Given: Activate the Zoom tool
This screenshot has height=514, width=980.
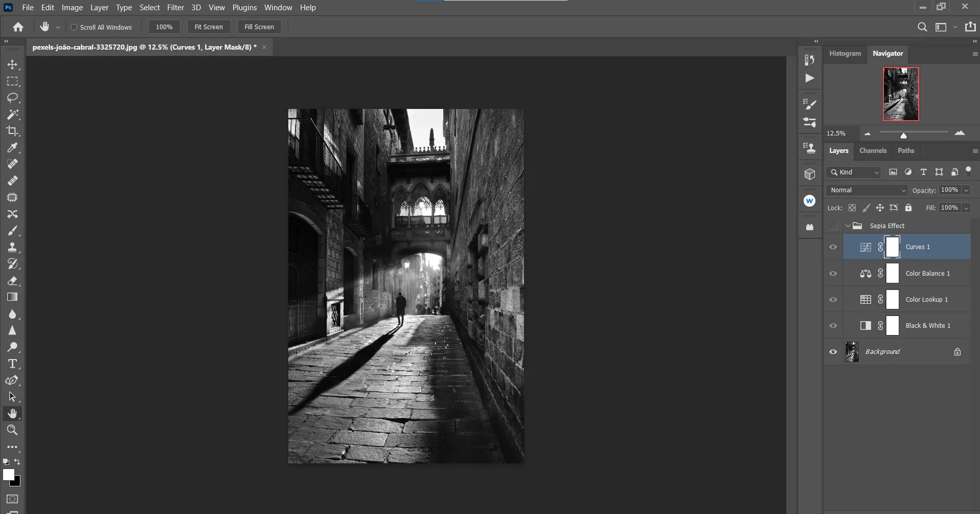Looking at the screenshot, I should click(x=13, y=431).
